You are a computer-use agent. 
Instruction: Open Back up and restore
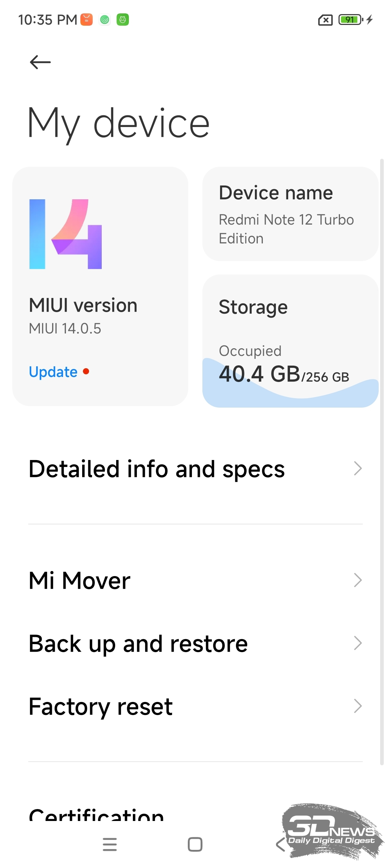click(x=195, y=643)
